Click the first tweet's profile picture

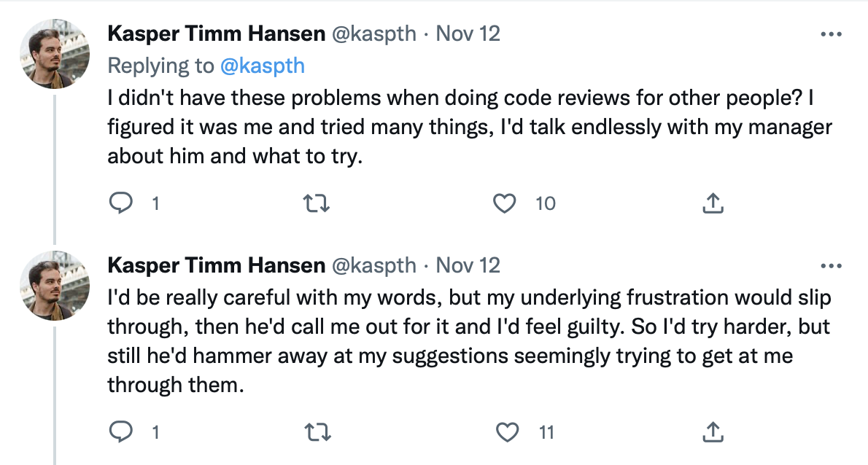(55, 52)
